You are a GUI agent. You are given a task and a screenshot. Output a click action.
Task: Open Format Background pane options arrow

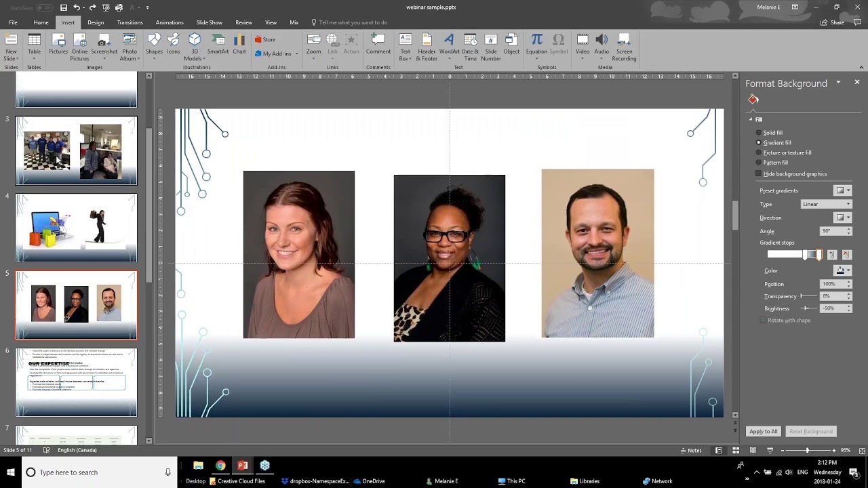coord(838,82)
